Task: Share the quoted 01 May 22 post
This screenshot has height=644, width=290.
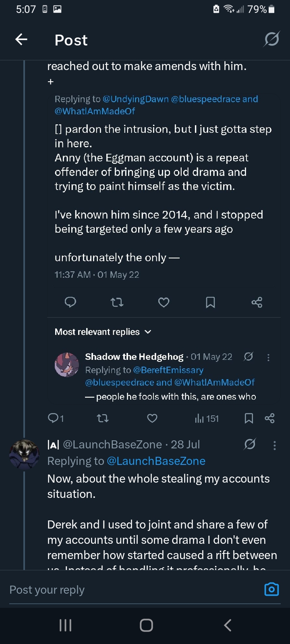Action: point(257,302)
